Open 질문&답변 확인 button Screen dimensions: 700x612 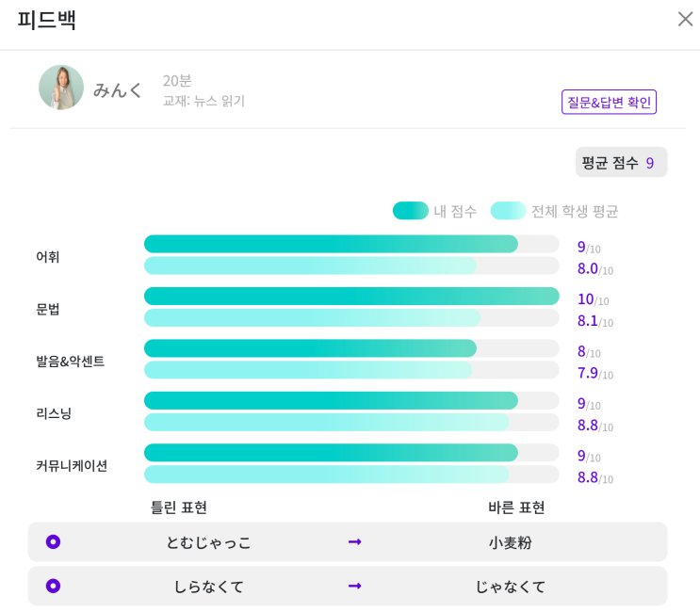point(609,102)
